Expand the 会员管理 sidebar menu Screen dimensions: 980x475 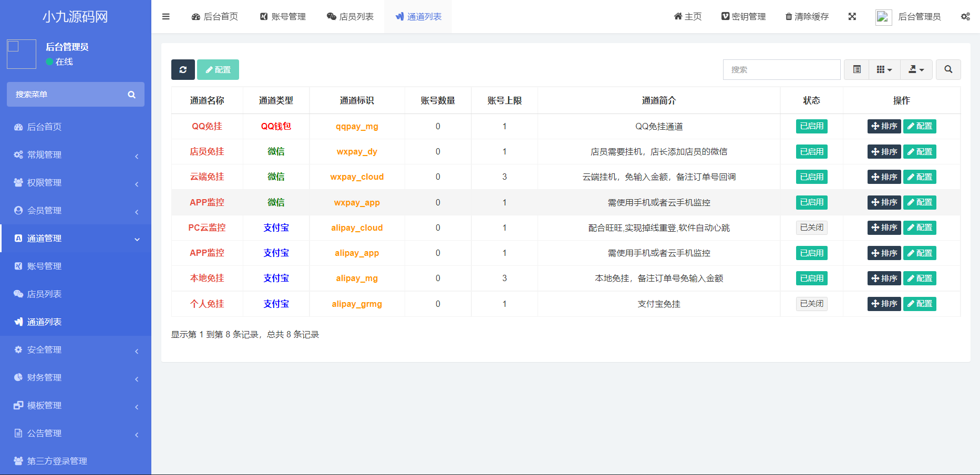(76, 210)
